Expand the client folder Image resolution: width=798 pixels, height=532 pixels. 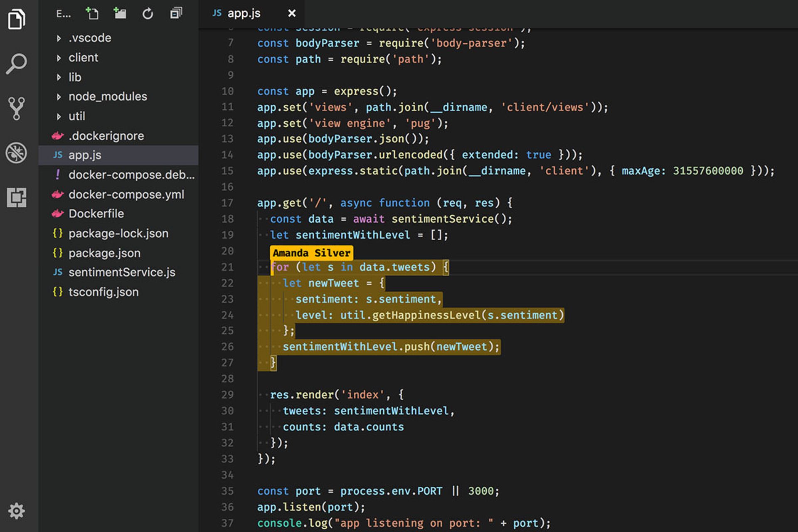coord(83,57)
